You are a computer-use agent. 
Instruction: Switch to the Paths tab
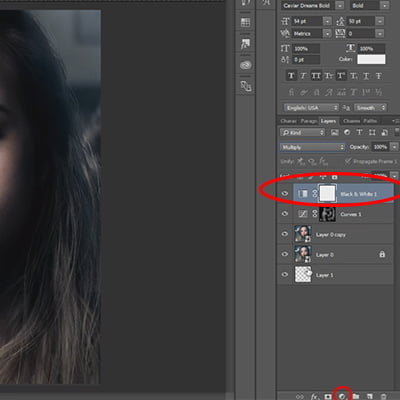(x=370, y=121)
